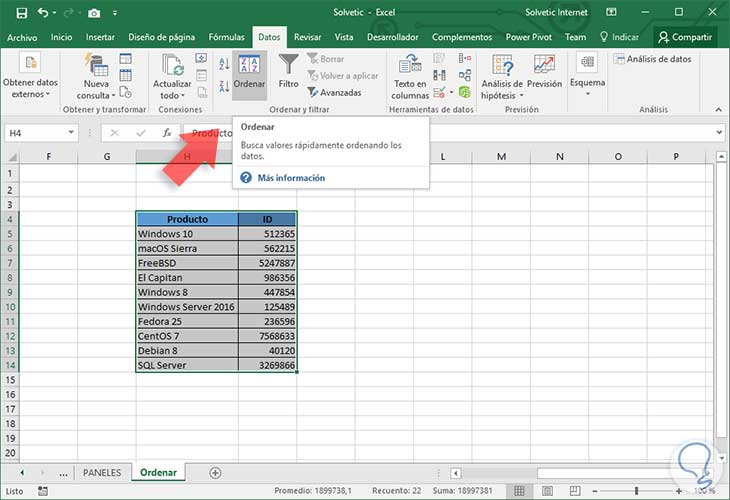Select the cell with value 986356

(x=267, y=277)
